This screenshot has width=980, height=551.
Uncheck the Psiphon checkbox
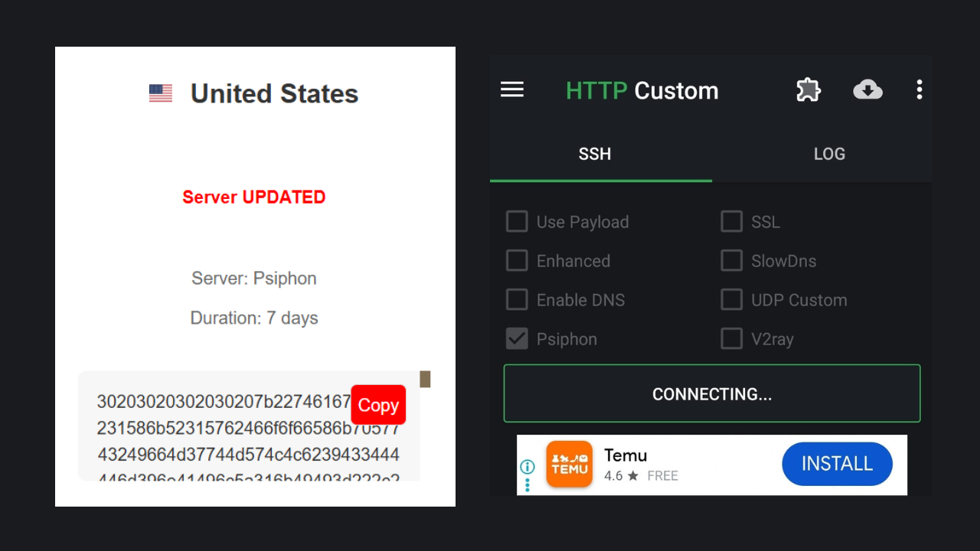pyautogui.click(x=517, y=339)
